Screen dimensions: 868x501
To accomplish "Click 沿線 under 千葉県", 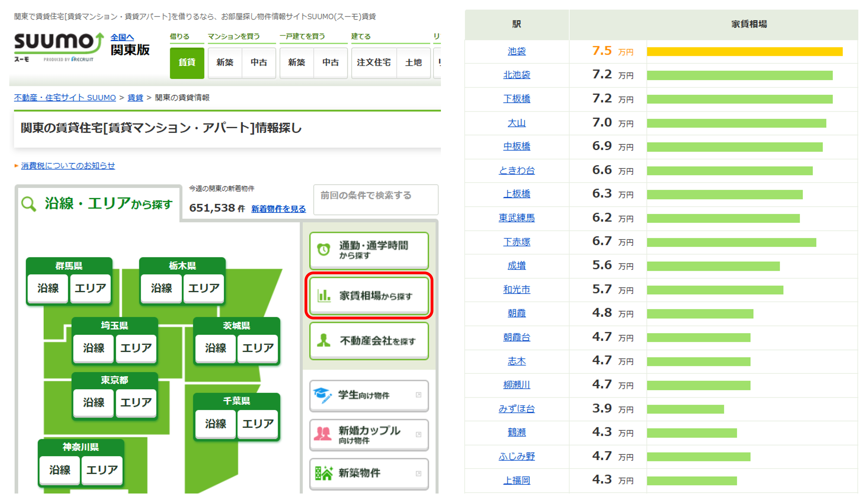I will pos(216,424).
